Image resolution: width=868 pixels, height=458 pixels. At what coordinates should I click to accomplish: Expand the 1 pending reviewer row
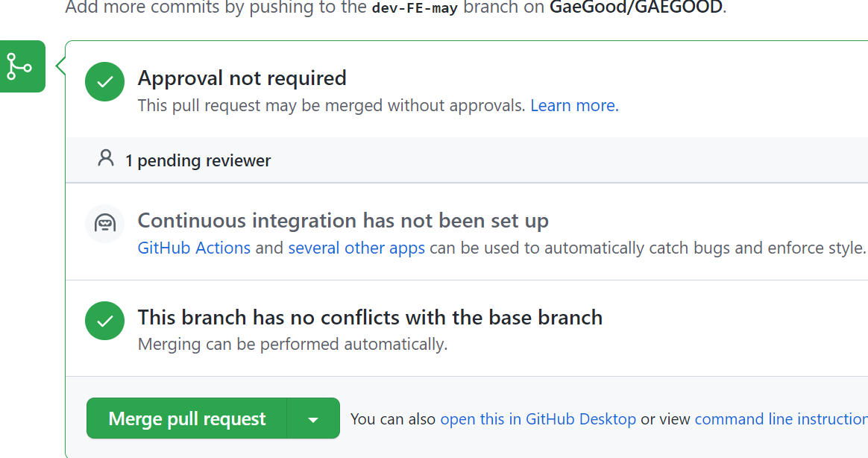tap(467, 160)
